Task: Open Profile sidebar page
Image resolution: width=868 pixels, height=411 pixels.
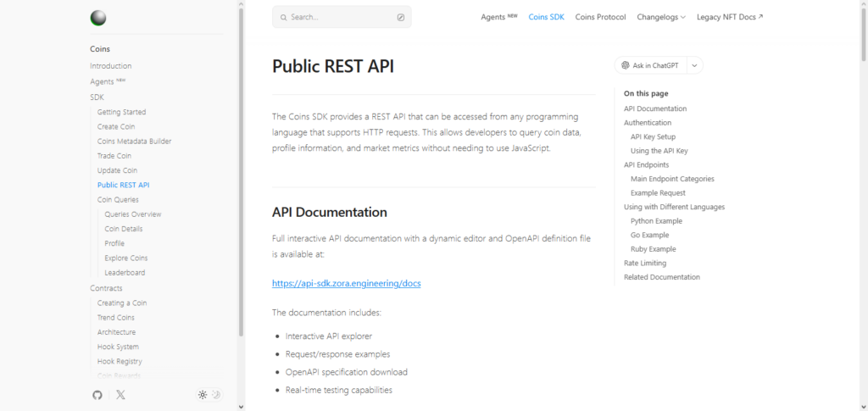Action: [x=114, y=243]
